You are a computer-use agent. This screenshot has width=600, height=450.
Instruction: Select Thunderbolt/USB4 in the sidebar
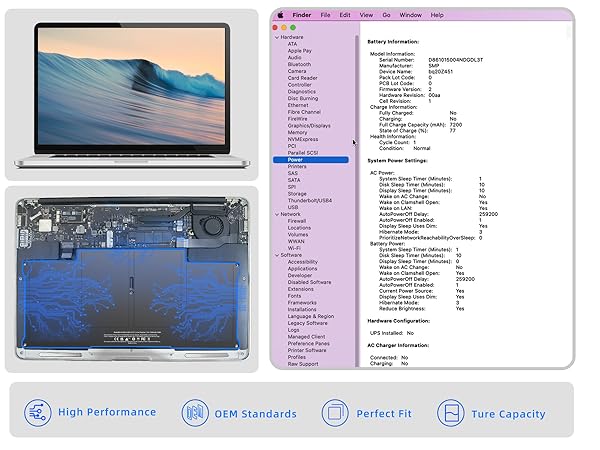(309, 200)
